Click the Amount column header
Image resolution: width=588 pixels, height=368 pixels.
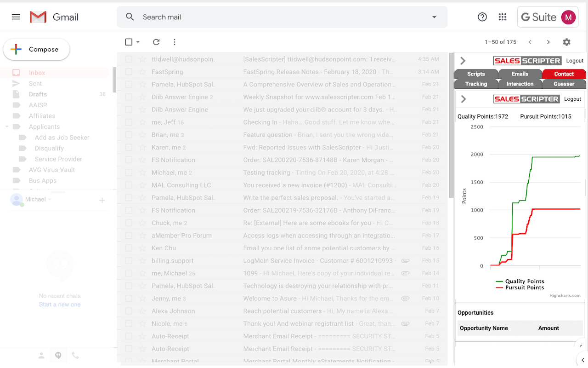point(548,328)
